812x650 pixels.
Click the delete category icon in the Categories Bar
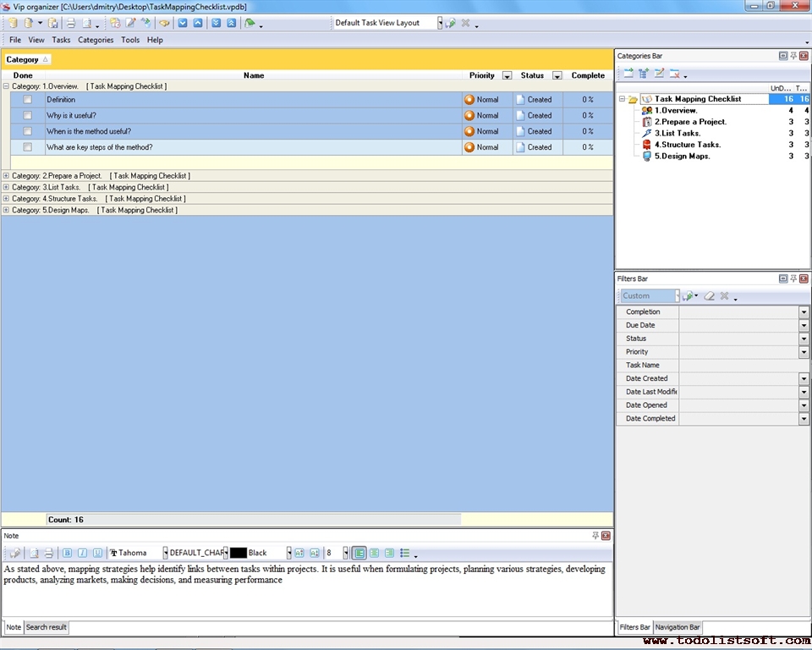click(675, 74)
